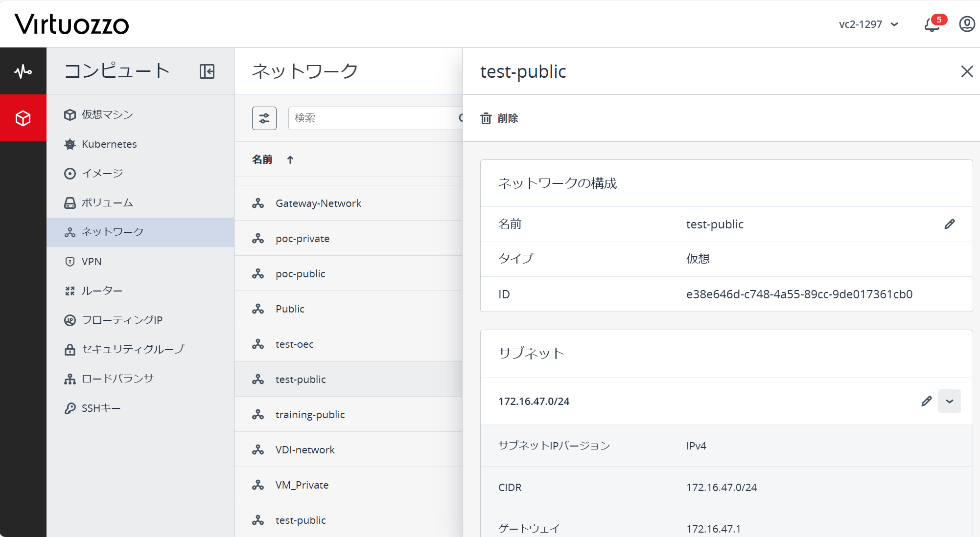The image size is (980, 537).
Task: Open Security Groups menu item
Action: coord(132,349)
